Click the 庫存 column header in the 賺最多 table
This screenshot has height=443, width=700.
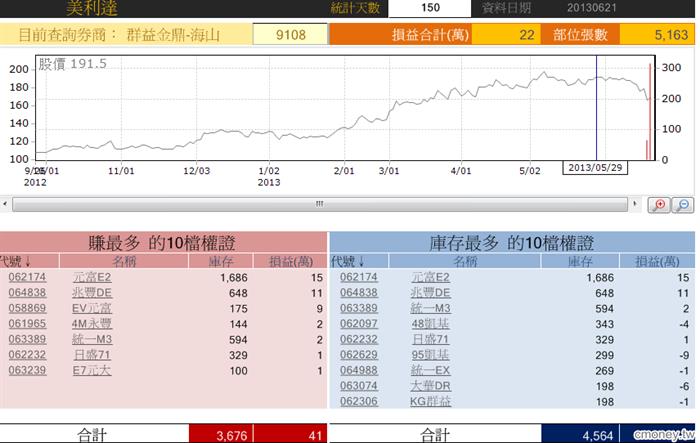tap(221, 261)
